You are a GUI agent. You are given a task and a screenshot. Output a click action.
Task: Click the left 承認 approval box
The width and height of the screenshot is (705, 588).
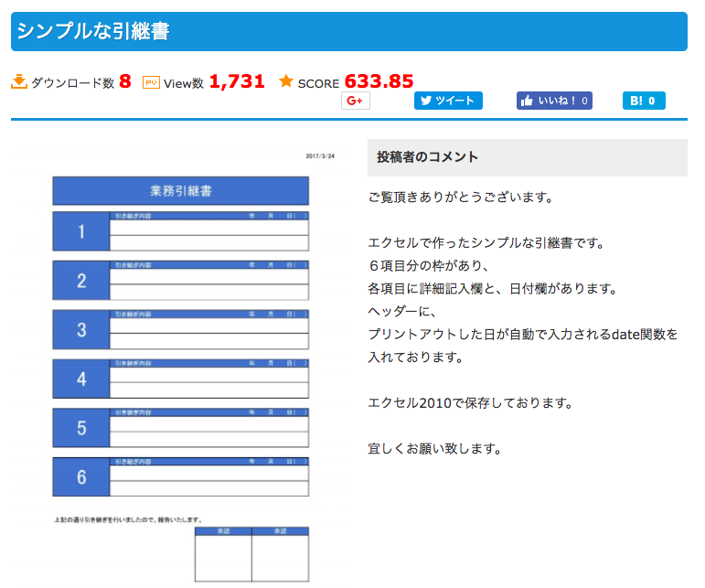(223, 556)
